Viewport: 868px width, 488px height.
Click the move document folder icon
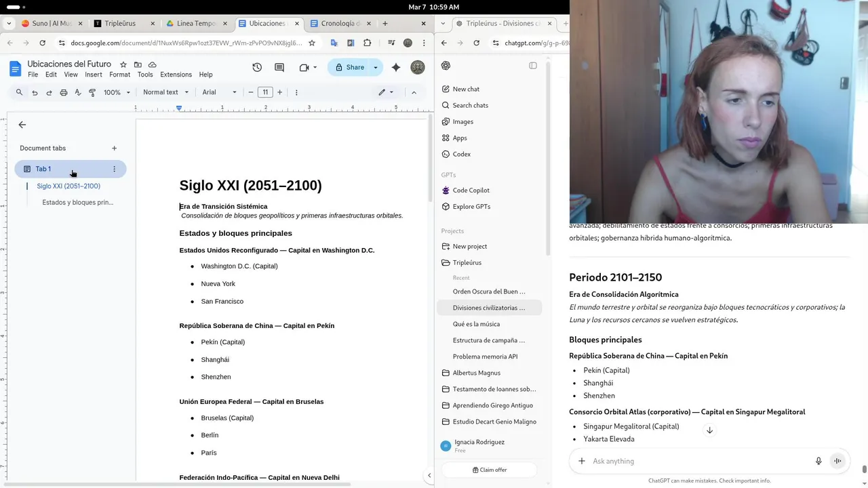coord(138,64)
